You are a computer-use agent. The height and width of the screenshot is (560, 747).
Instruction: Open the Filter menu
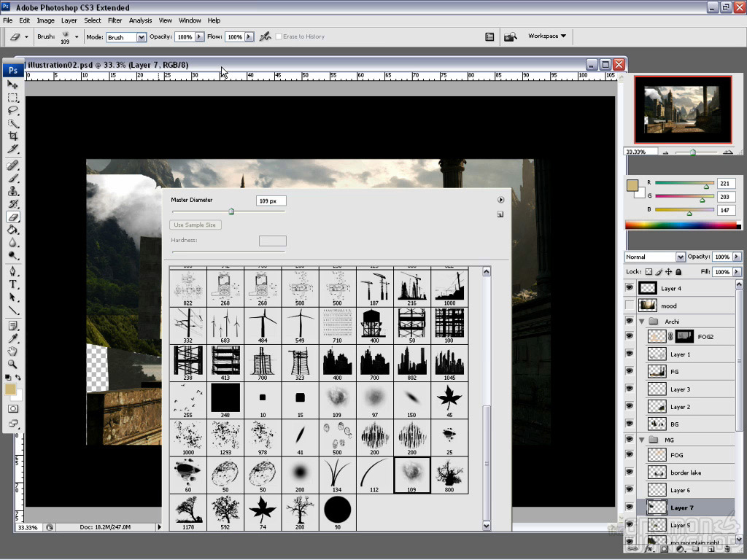(115, 20)
